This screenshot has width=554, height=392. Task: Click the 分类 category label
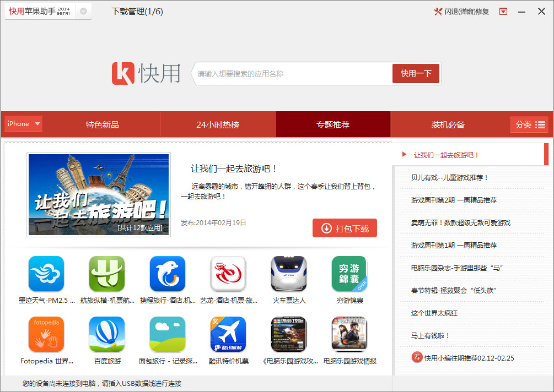pyautogui.click(x=523, y=124)
